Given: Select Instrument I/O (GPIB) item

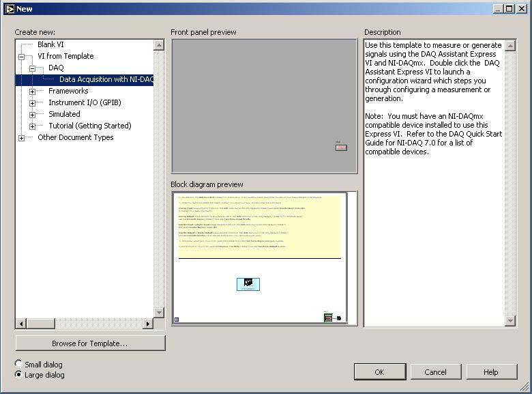Looking at the screenshot, I should coord(85,102).
